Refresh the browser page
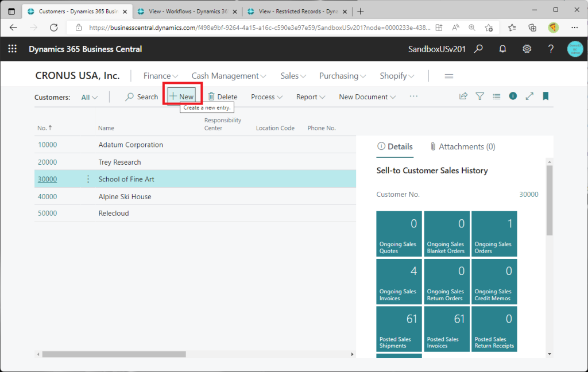 54,28
